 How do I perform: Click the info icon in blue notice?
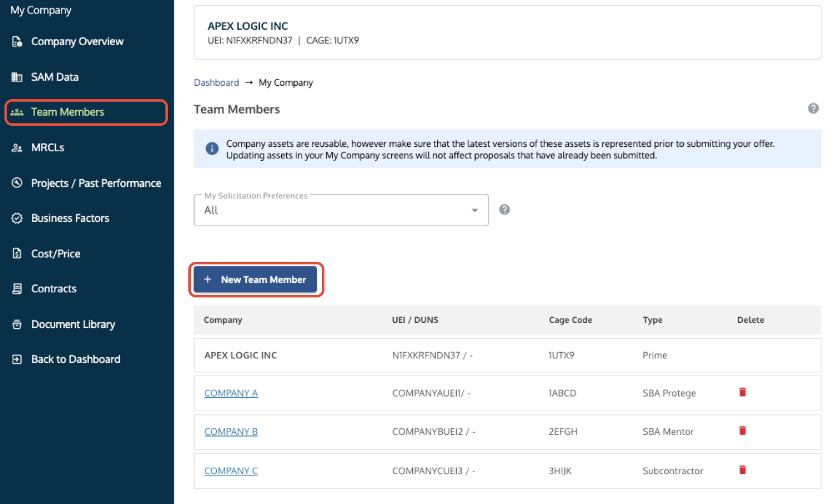pos(212,149)
